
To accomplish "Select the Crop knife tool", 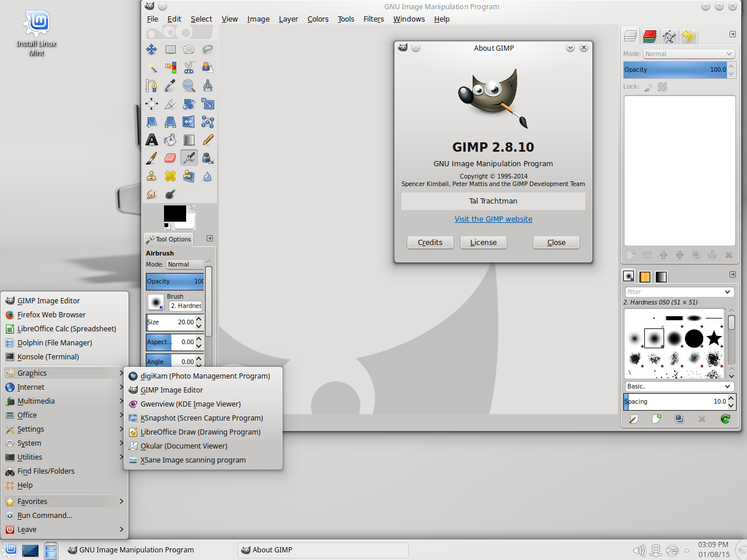I will coord(170,104).
